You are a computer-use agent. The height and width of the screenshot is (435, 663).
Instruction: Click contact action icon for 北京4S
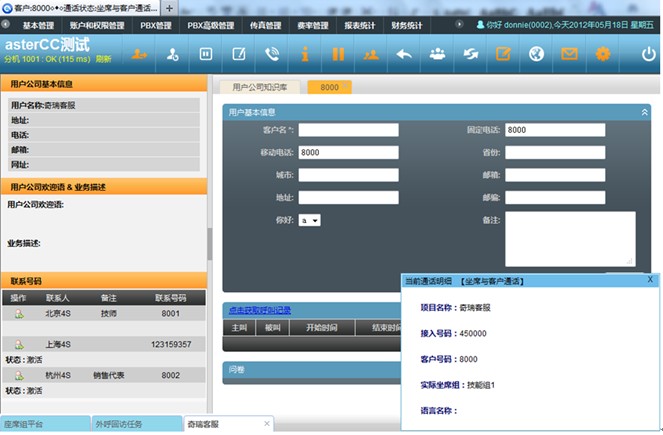click(18, 314)
